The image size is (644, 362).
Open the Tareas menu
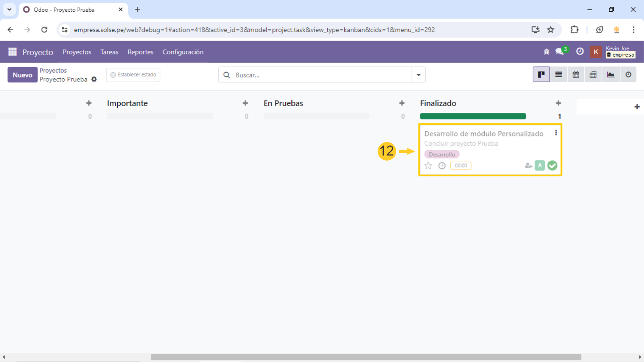click(109, 52)
